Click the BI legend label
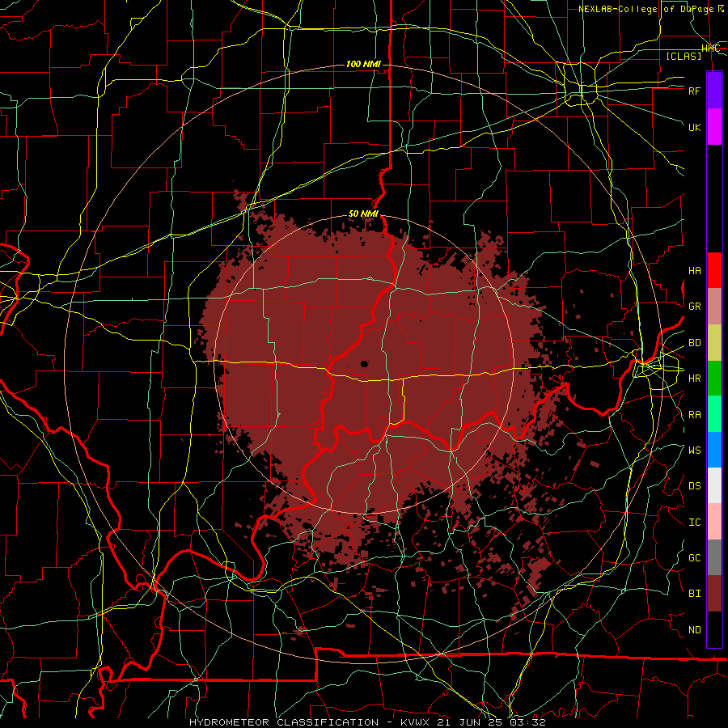 695,594
